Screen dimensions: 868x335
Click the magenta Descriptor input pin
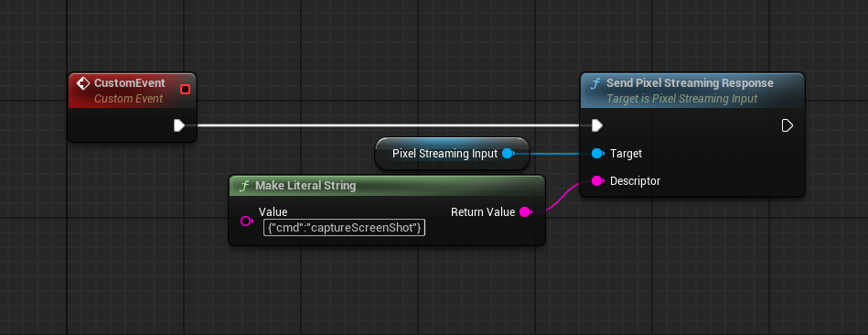click(x=597, y=181)
